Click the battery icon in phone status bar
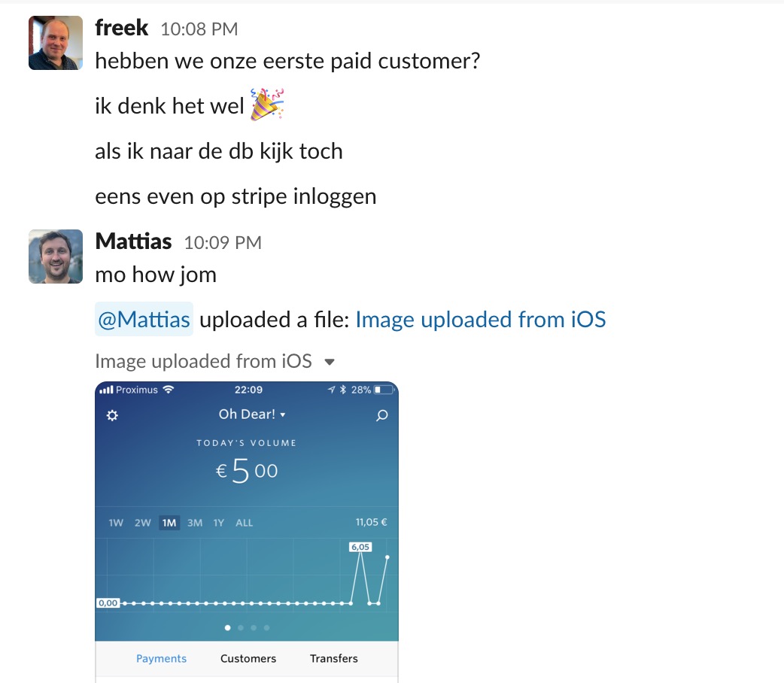 point(384,390)
